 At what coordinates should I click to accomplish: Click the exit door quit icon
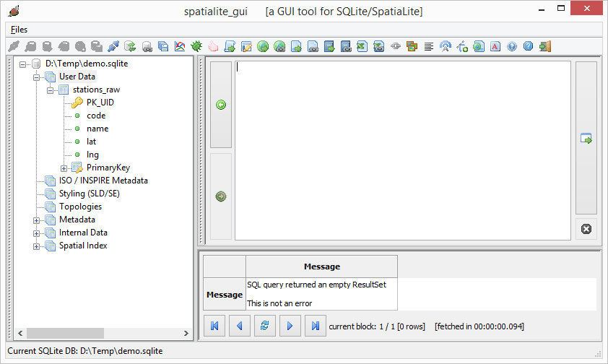[x=545, y=46]
